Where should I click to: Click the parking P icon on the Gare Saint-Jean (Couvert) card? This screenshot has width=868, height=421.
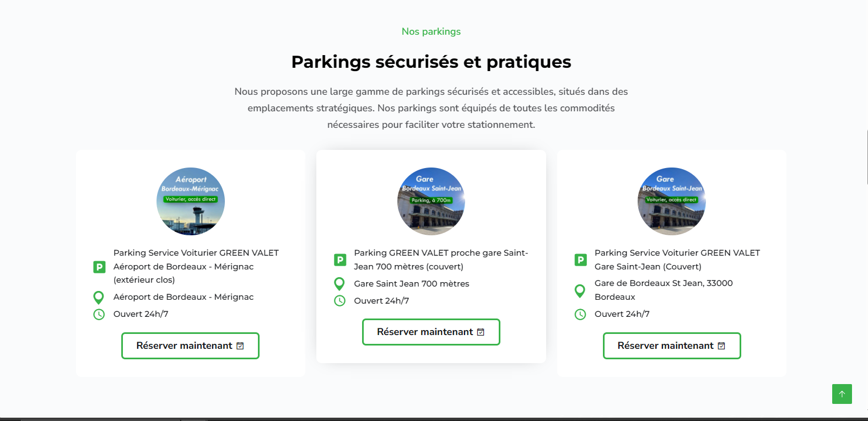click(x=580, y=260)
